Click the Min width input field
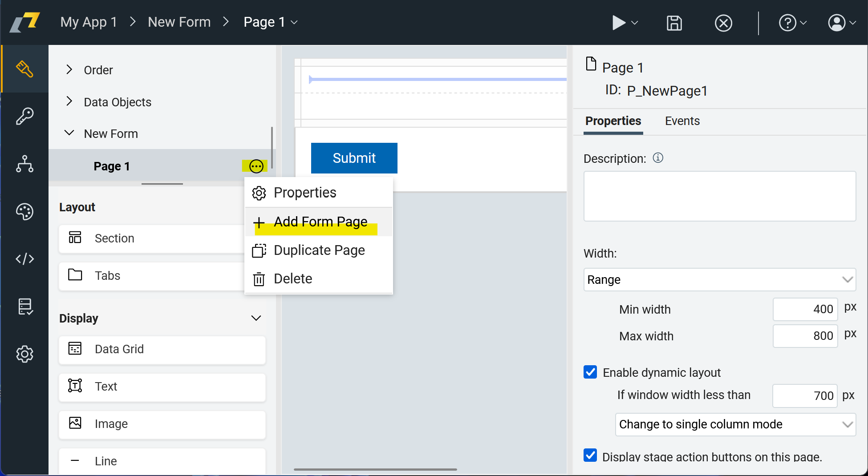868x476 pixels. point(805,309)
